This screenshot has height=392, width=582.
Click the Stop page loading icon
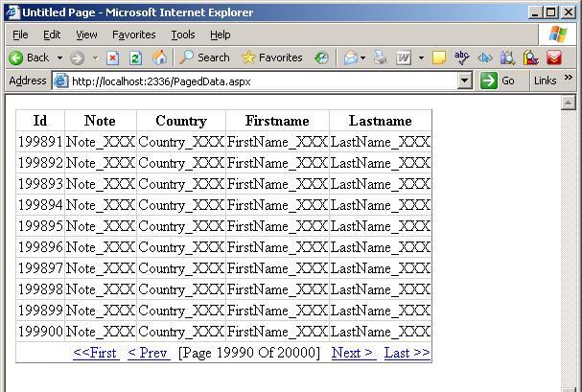112,58
